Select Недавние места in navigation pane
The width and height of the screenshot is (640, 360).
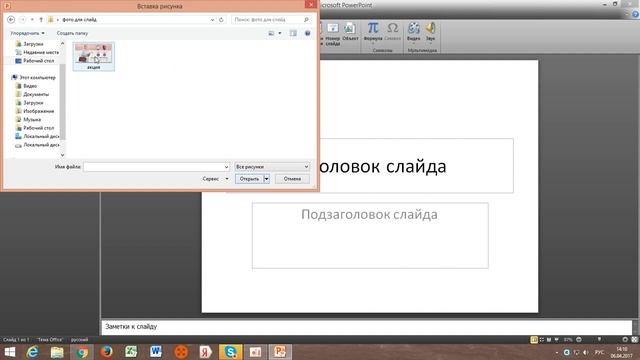pyautogui.click(x=37, y=52)
